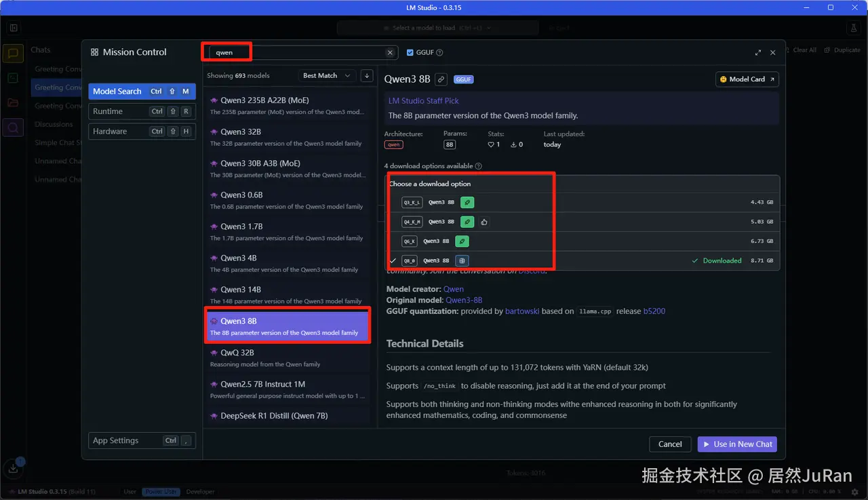Click the thumbs-up icon on Q4_K_M row
The height and width of the screenshot is (500, 868).
[x=484, y=222]
